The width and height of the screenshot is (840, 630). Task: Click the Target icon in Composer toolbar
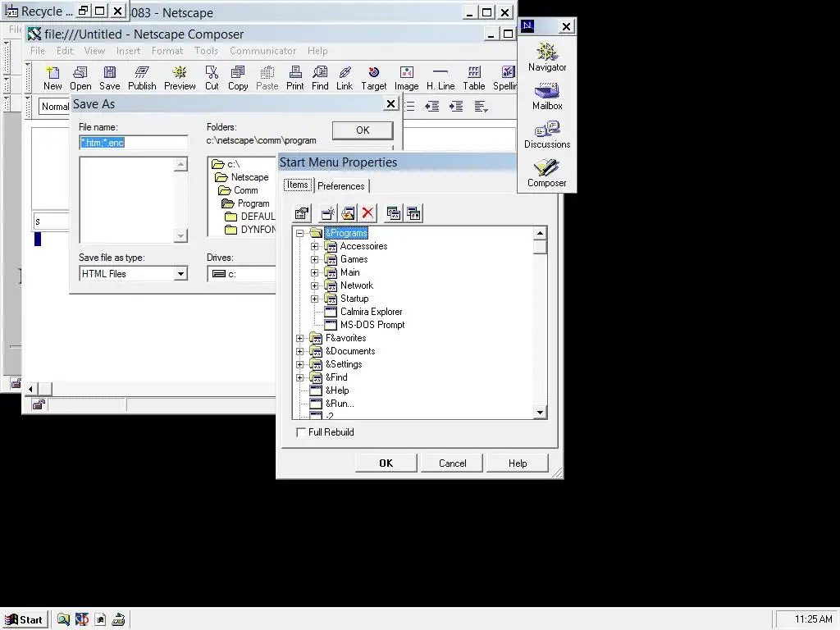pos(373,78)
